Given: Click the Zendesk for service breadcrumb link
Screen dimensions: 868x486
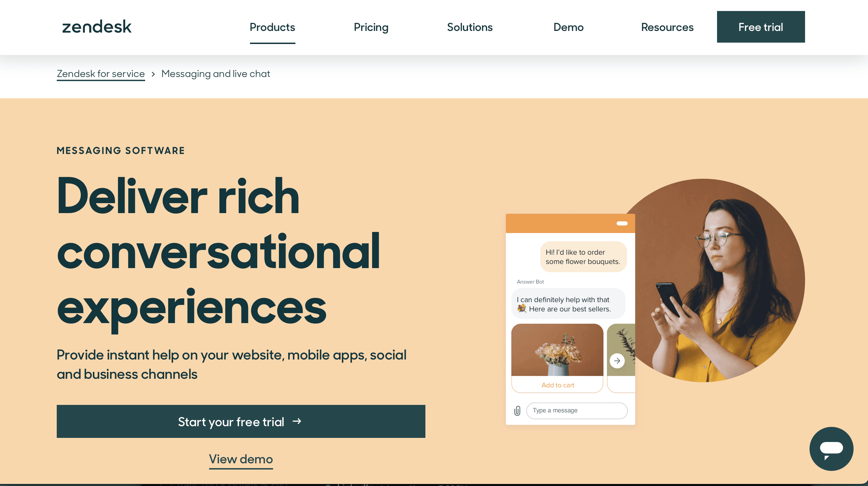Looking at the screenshot, I should 100,74.
